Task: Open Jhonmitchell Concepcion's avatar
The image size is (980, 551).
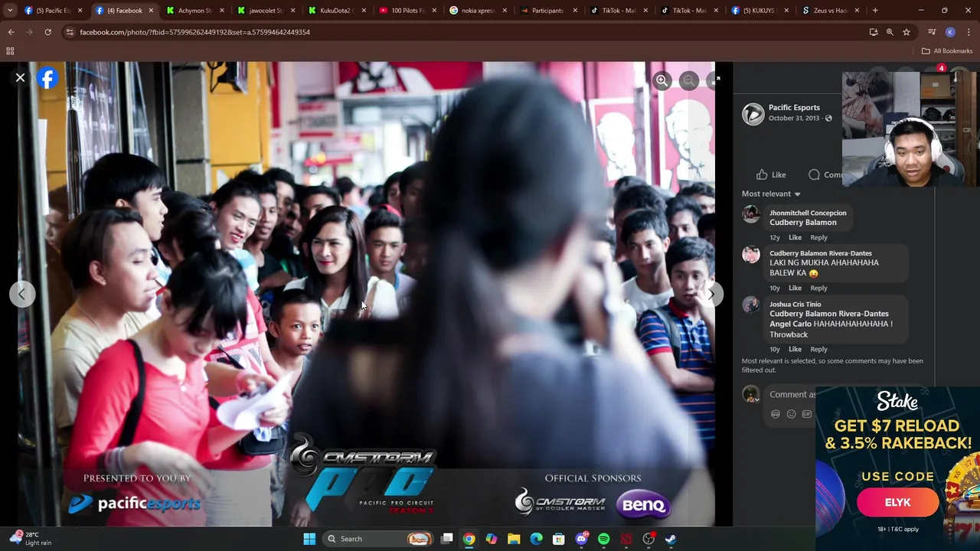Action: pos(750,214)
